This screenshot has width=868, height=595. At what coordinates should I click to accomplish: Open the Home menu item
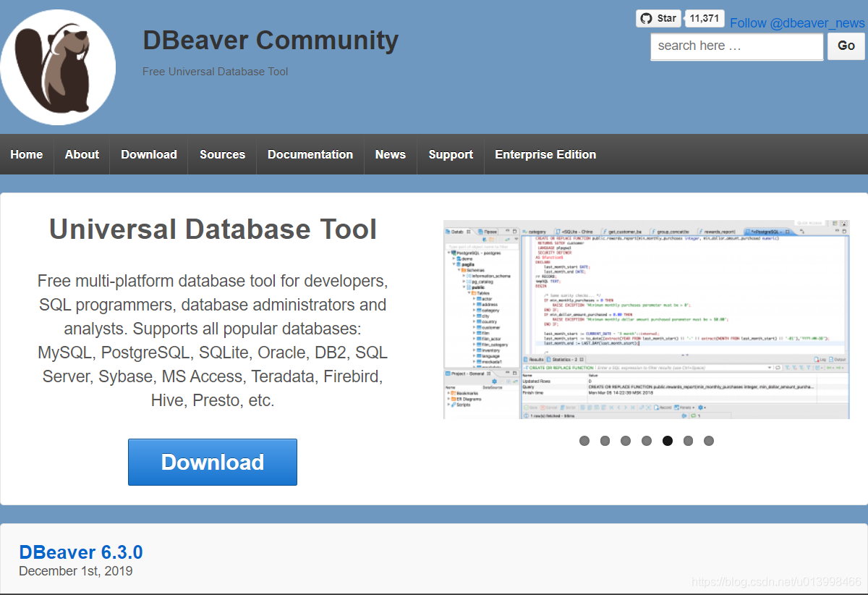[27, 154]
